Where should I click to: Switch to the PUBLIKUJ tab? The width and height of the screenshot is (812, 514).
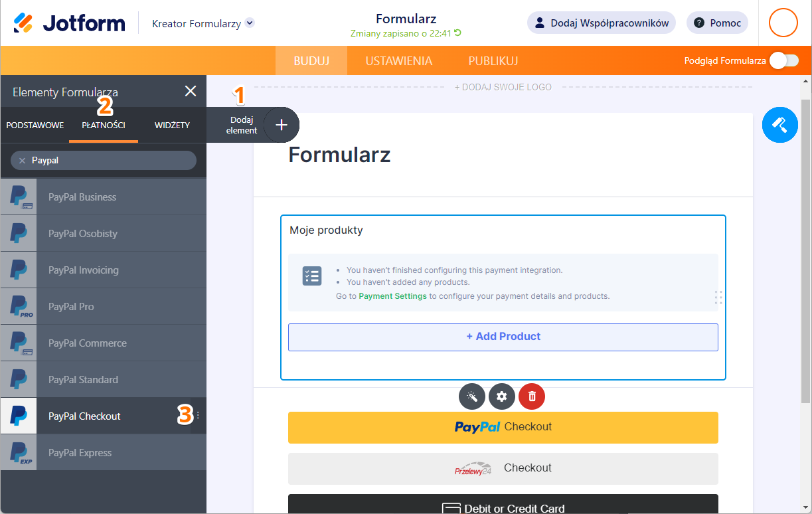pyautogui.click(x=493, y=60)
